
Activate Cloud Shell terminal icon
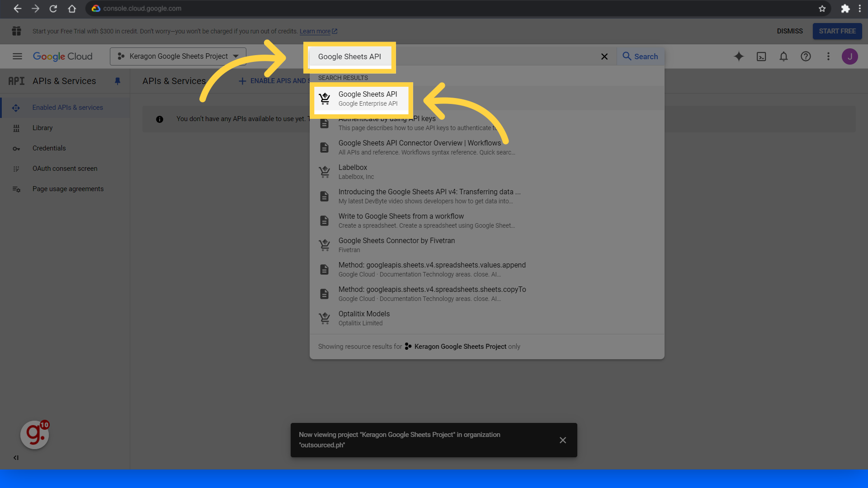(x=761, y=56)
